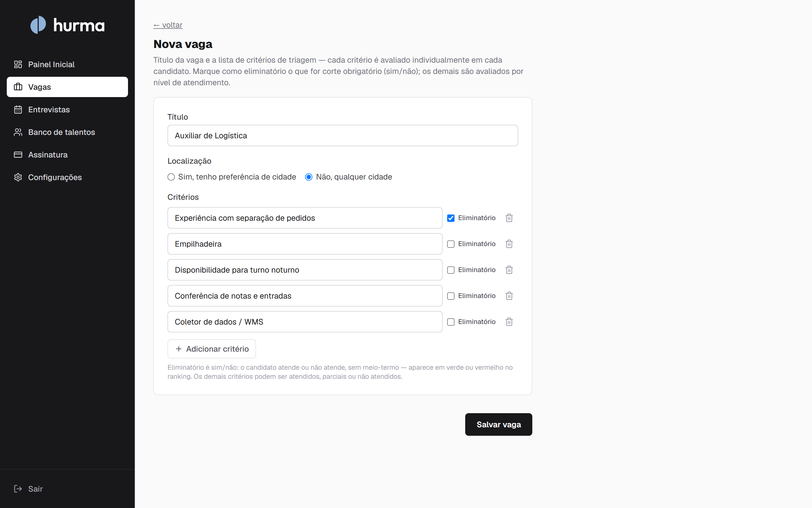This screenshot has width=812, height=508.
Task: Delete the Experiência com separação de pedidos criterion
Action: click(x=509, y=218)
